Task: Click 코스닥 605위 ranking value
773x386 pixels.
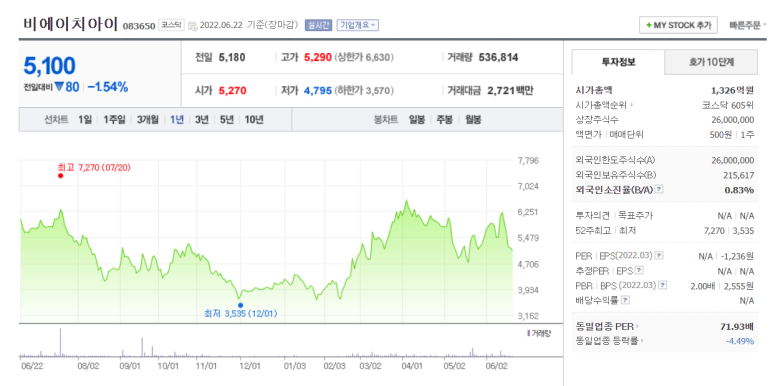Action: (x=729, y=105)
